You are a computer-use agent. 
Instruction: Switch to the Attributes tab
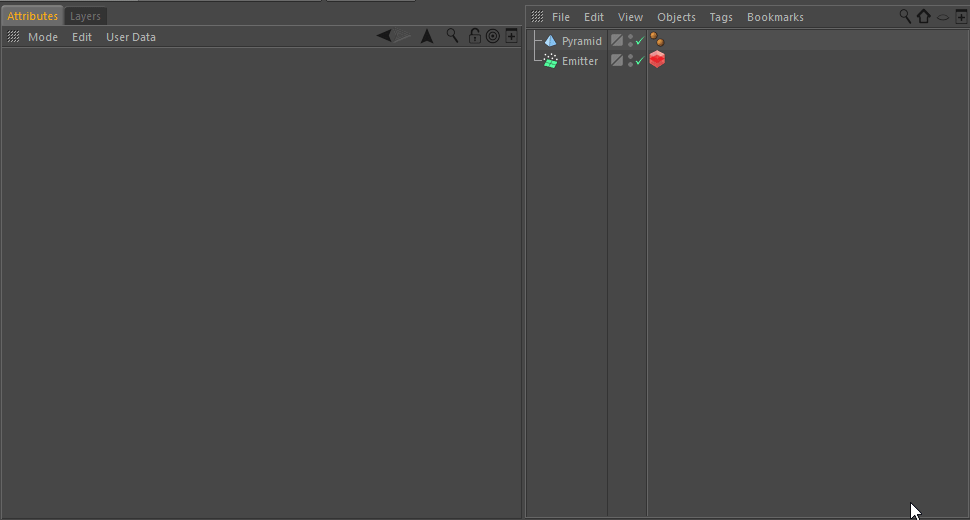click(32, 16)
